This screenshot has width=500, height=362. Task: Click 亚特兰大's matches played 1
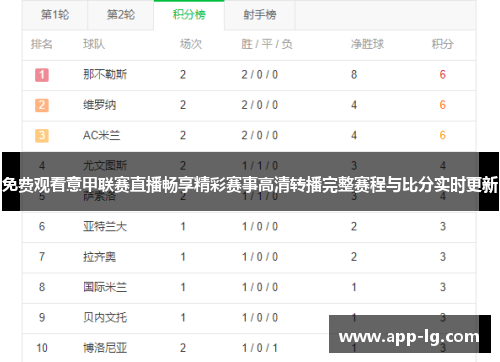[x=183, y=227]
